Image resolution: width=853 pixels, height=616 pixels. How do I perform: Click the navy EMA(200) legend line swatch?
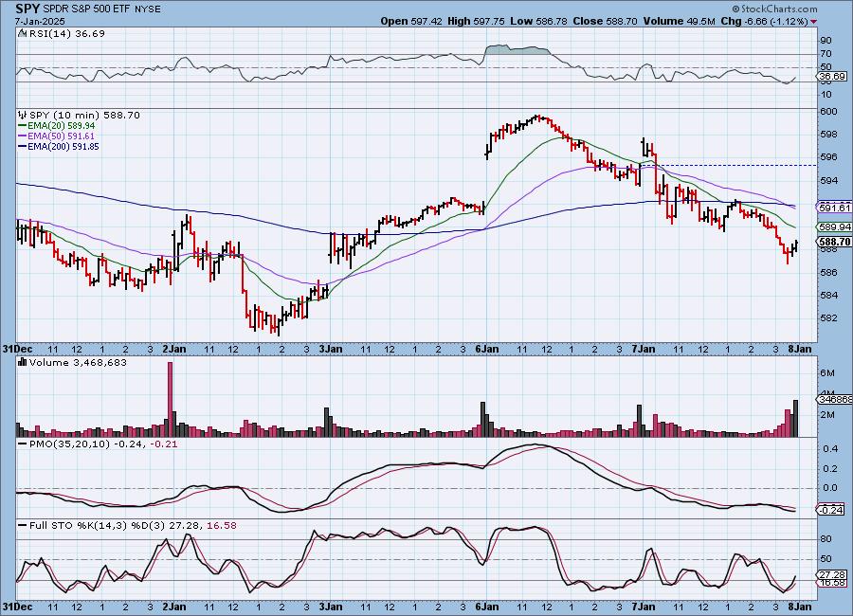pos(23,146)
